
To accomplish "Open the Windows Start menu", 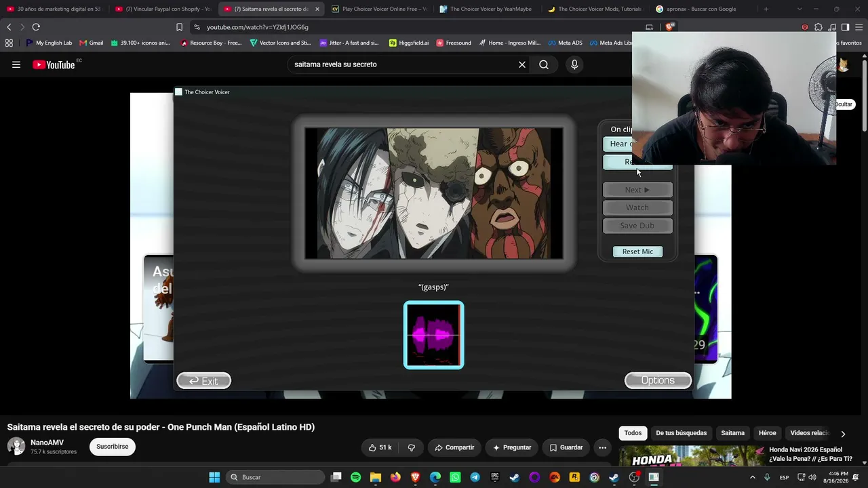I will tap(214, 477).
